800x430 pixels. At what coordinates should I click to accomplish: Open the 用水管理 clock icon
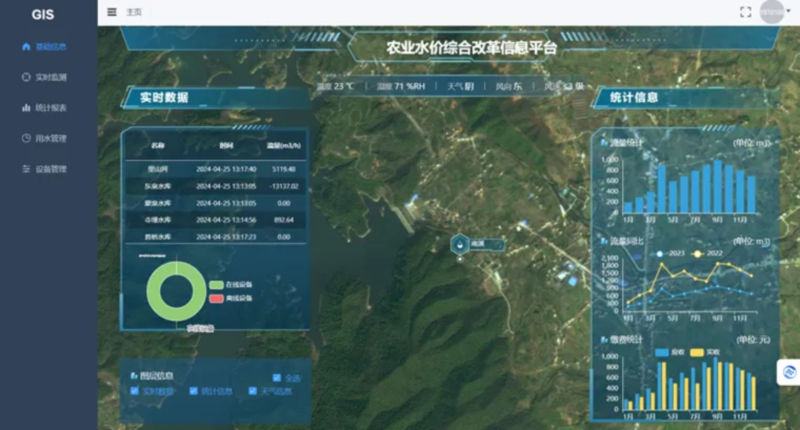pos(26,138)
